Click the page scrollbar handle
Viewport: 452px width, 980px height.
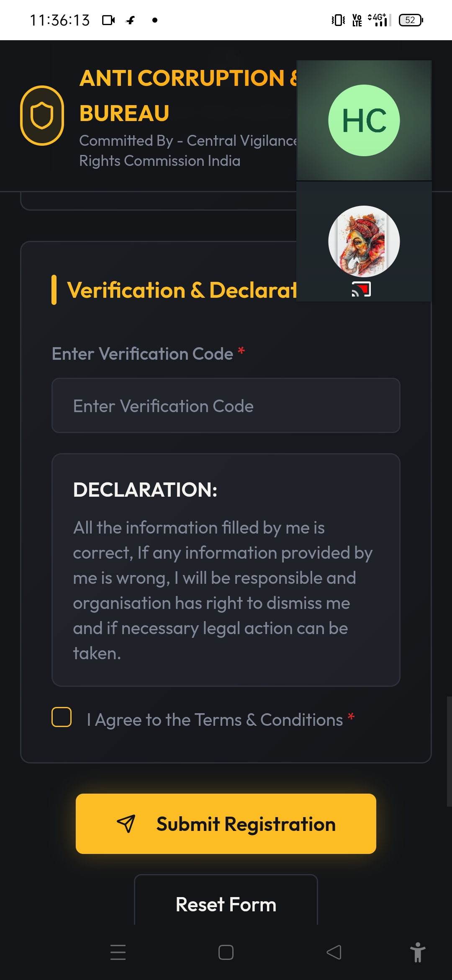pos(449,751)
